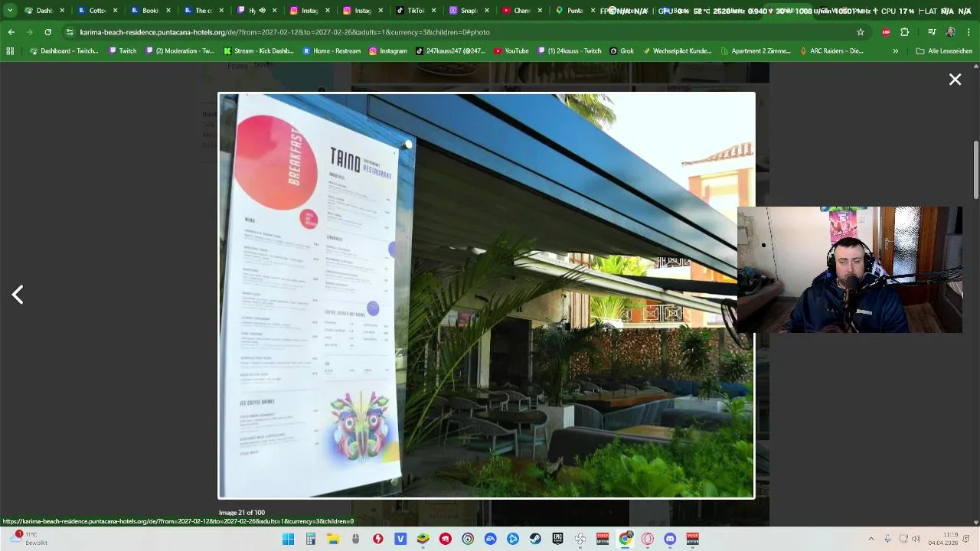Open the ARC Raiders bookmark
This screenshot has width=980, height=551.
point(831,51)
